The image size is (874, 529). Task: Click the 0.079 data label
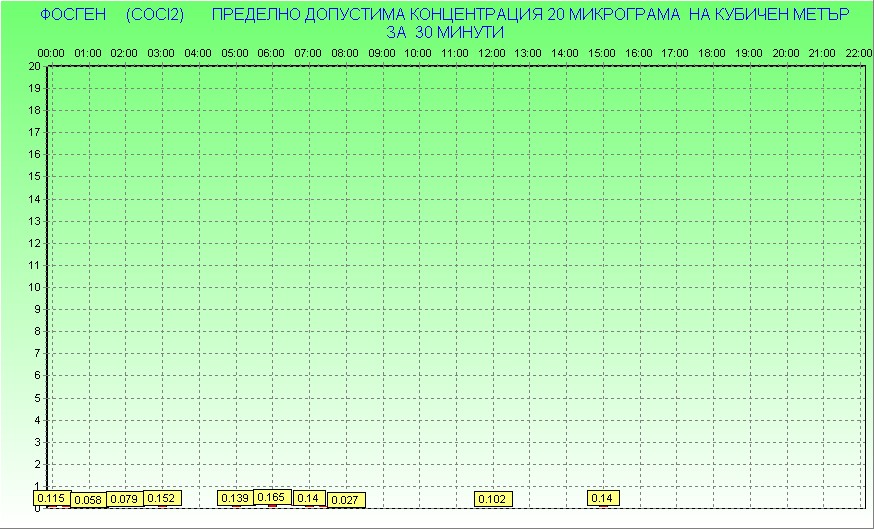click(124, 499)
